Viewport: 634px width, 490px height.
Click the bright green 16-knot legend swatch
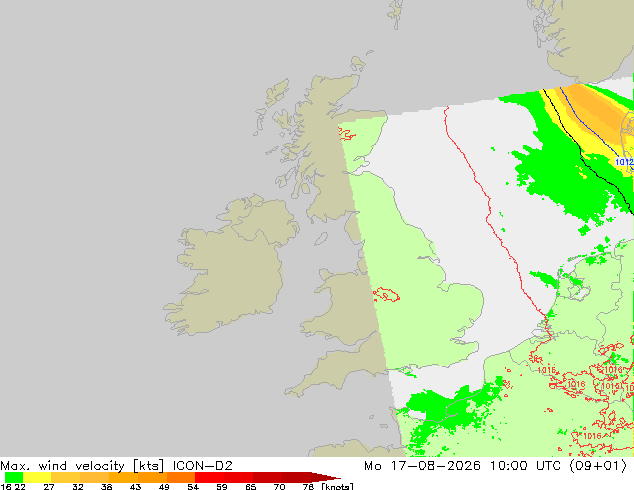tap(14, 477)
